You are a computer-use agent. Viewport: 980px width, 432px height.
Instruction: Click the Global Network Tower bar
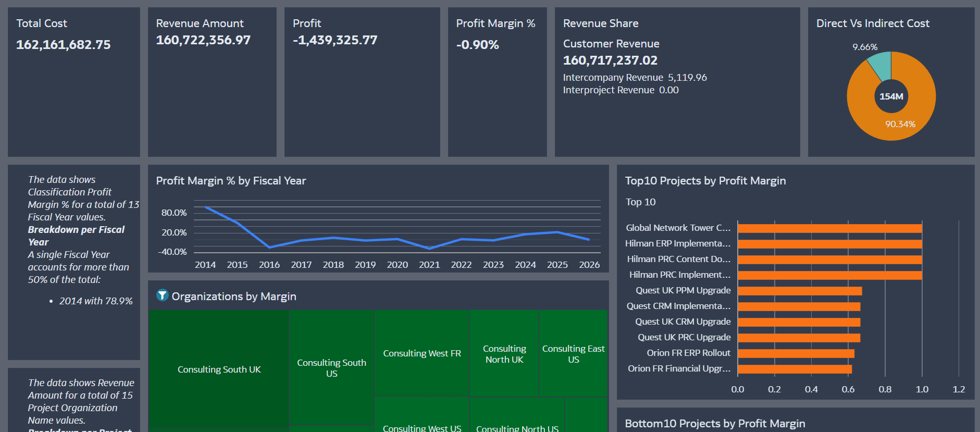[829, 228]
